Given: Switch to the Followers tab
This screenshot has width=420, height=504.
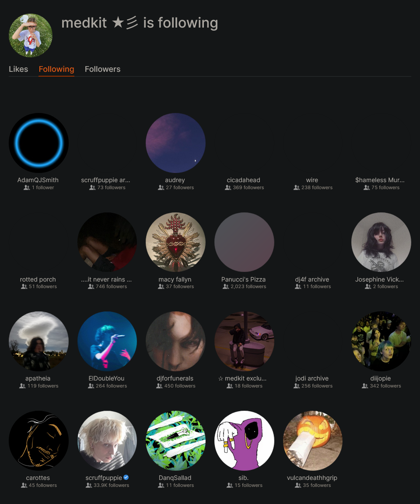Looking at the screenshot, I should point(102,69).
